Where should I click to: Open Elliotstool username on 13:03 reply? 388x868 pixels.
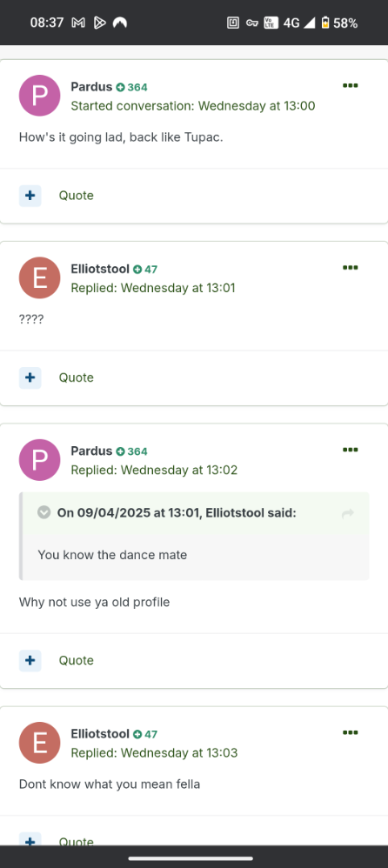[100, 734]
